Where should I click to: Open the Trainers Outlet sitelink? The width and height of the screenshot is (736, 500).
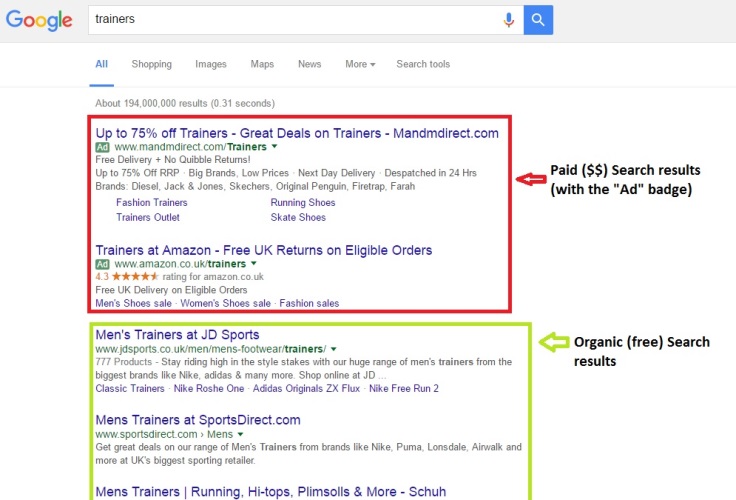[148, 217]
